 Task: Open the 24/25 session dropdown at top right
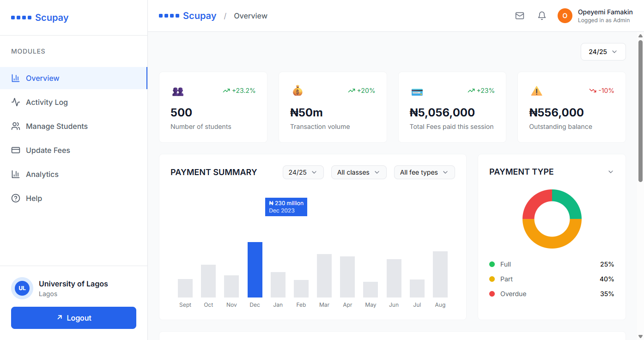pyautogui.click(x=603, y=52)
